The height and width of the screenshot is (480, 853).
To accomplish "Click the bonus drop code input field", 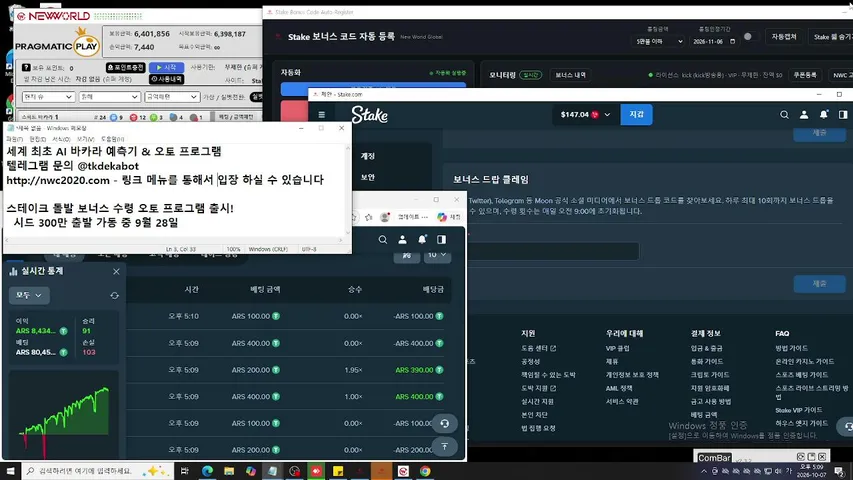I will click(x=552, y=251).
